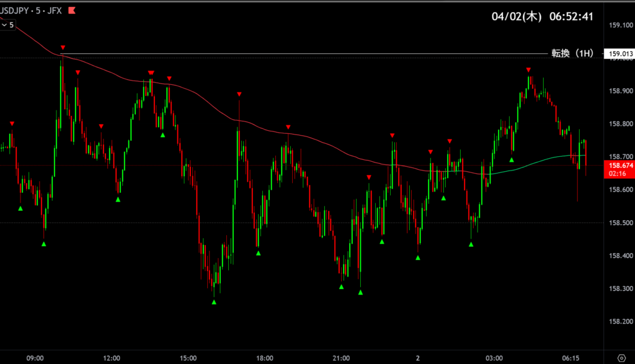Click the highest red down-arrow marker near 159.013

pos(63,48)
